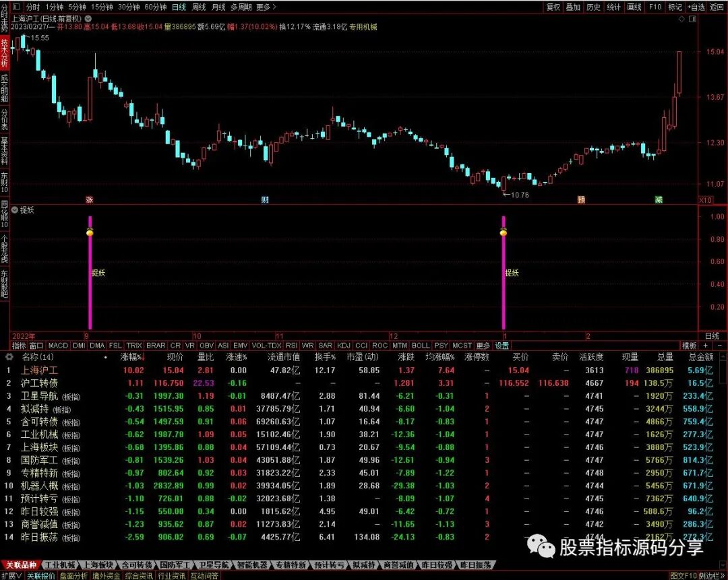
Task: Add stock with +自选 button
Action: tap(696, 7)
